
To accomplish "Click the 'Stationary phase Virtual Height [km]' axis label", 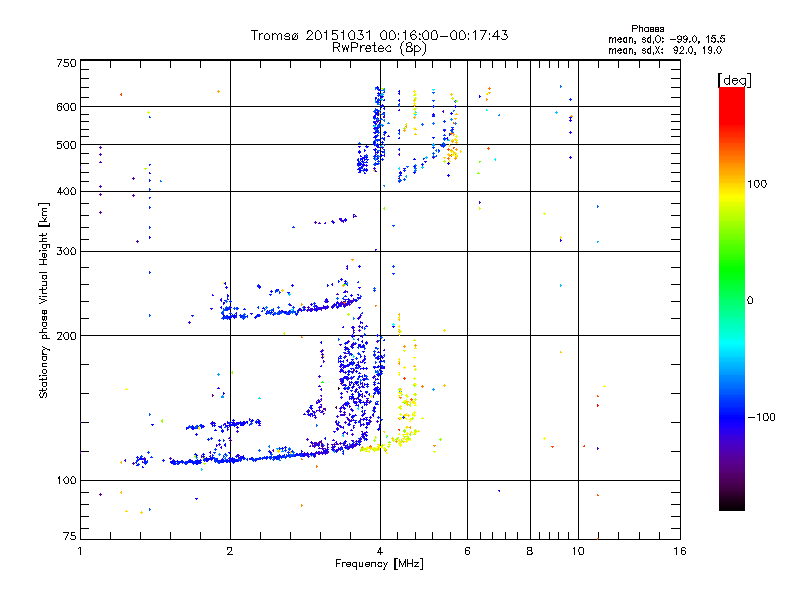I will (44, 300).
